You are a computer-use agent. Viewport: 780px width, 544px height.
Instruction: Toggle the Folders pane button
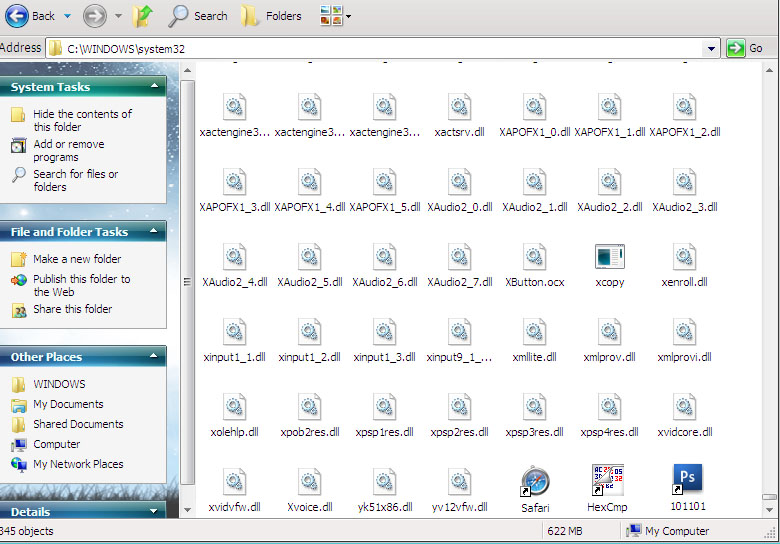(271, 16)
